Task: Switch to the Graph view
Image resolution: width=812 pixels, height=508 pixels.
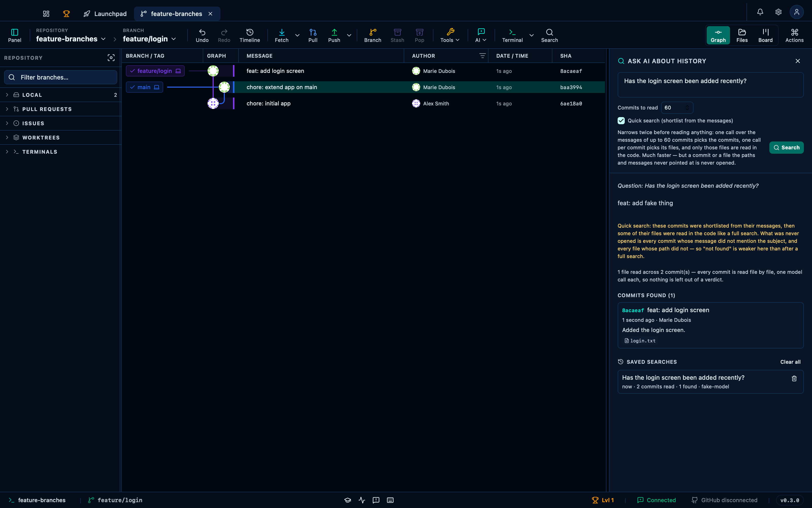Action: 718,35
